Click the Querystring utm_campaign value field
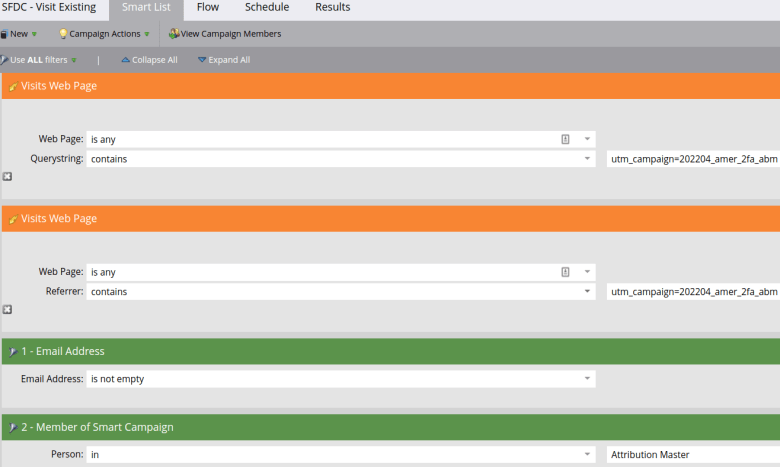The height and width of the screenshot is (467, 780). pos(693,159)
